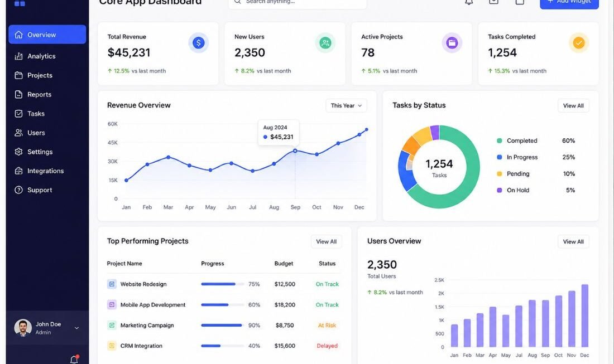Click the Add Widget button
The width and height of the screenshot is (614, 364).
(x=569, y=3)
